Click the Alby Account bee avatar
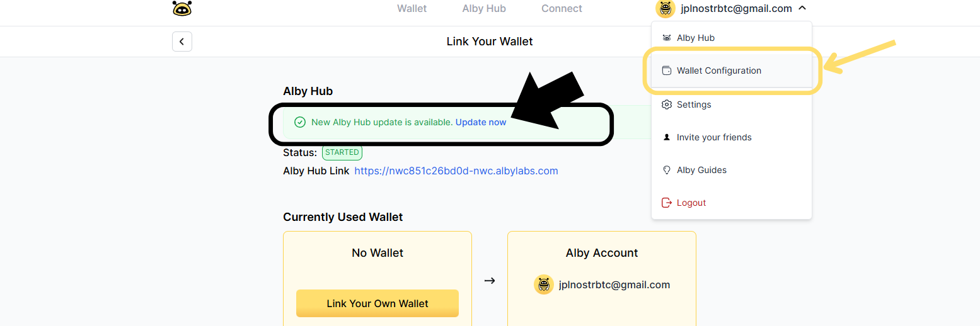This screenshot has width=980, height=326. (x=543, y=284)
